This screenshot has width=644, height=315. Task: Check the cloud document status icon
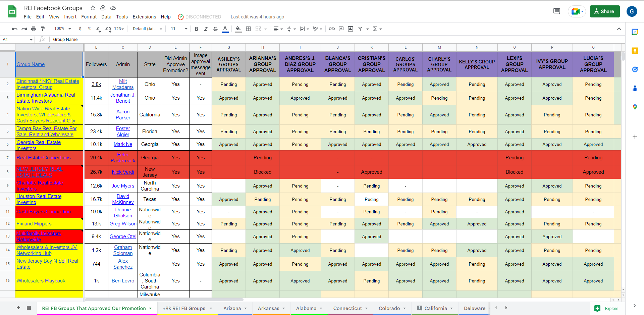[113, 8]
